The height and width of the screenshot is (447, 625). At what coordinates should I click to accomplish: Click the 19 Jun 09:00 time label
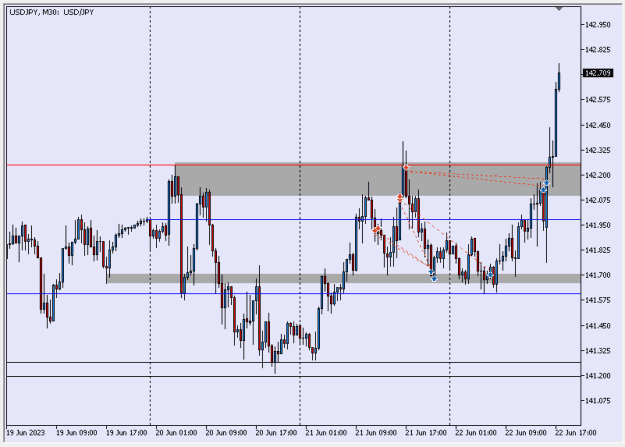pos(77,433)
